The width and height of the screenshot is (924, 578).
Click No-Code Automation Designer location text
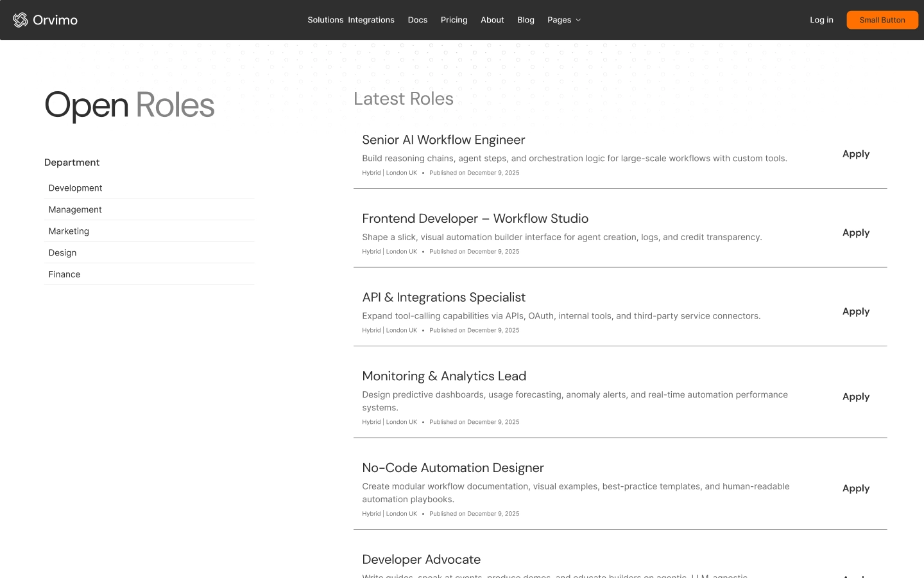(389, 514)
